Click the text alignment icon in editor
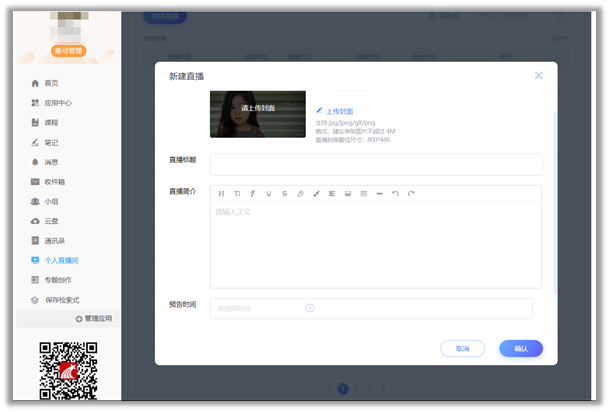This screenshot has width=609, height=412. pyautogui.click(x=332, y=193)
